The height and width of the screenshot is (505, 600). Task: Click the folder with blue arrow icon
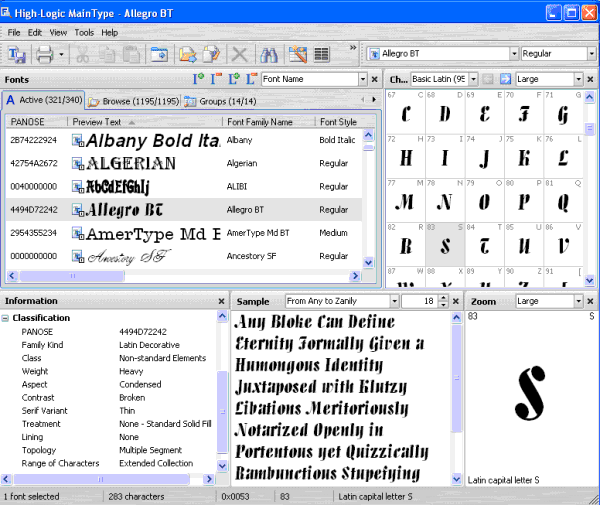pyautogui.click(x=188, y=55)
